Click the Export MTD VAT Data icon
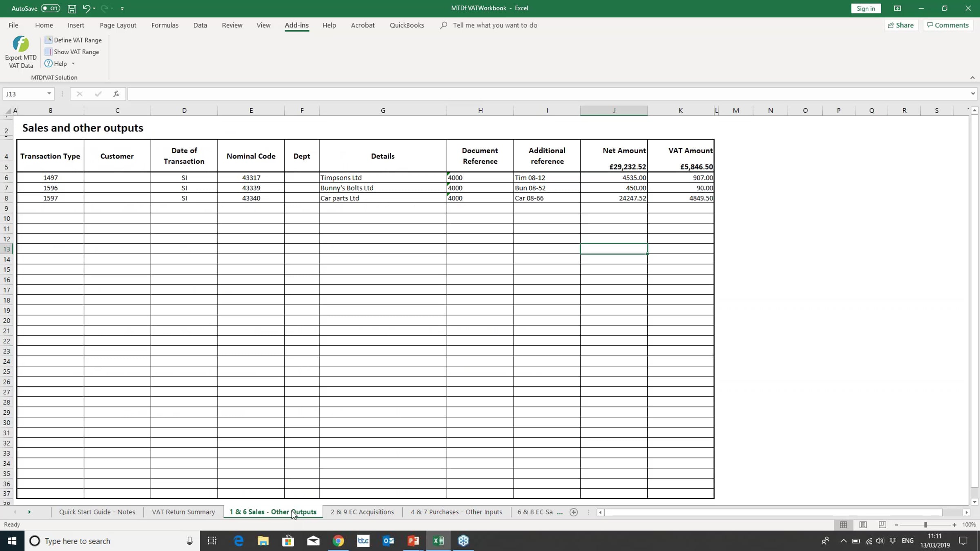This screenshot has width=980, height=551. (21, 44)
